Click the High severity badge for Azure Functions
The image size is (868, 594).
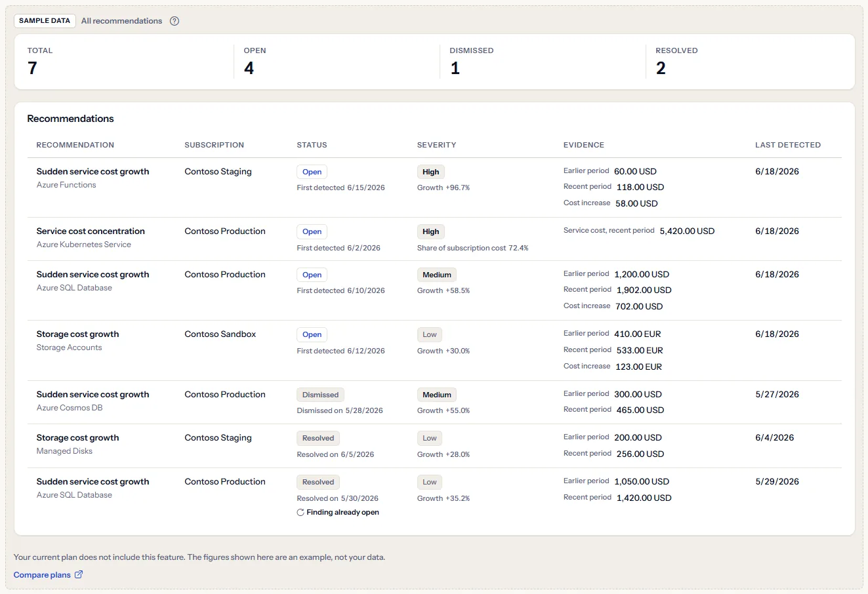pyautogui.click(x=431, y=172)
